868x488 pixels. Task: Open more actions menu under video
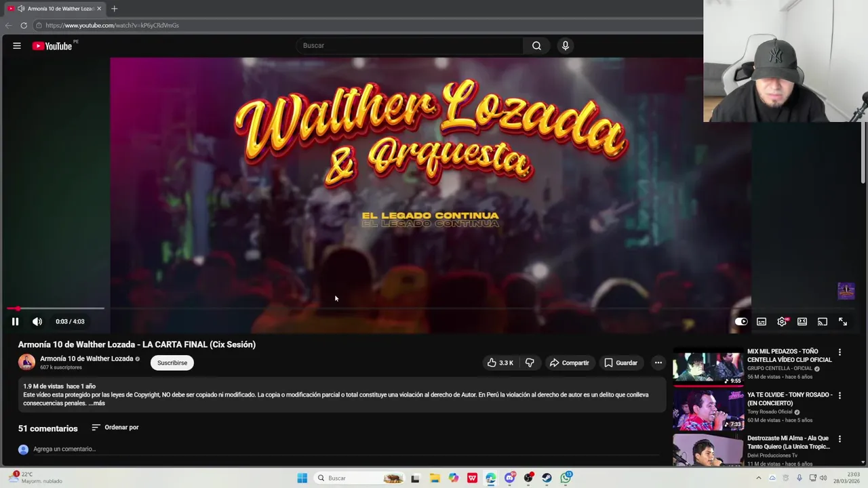tap(658, 363)
